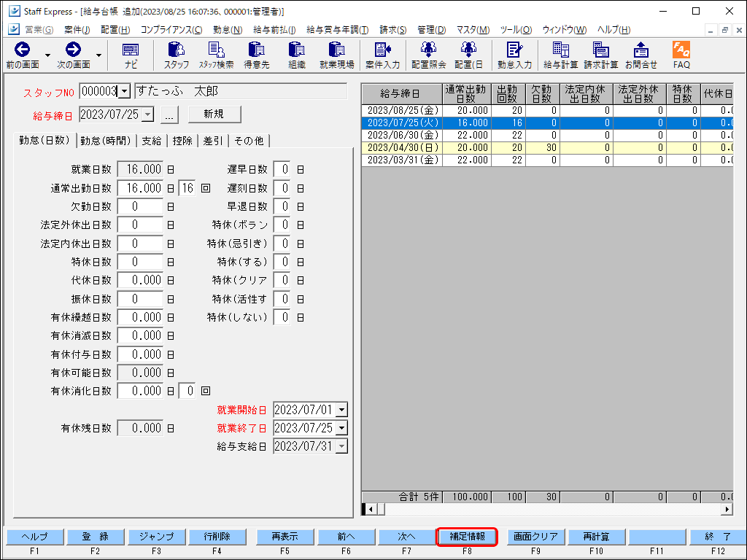Open the 勤怠(N) menu
Screen dimensions: 747x560
point(227,30)
